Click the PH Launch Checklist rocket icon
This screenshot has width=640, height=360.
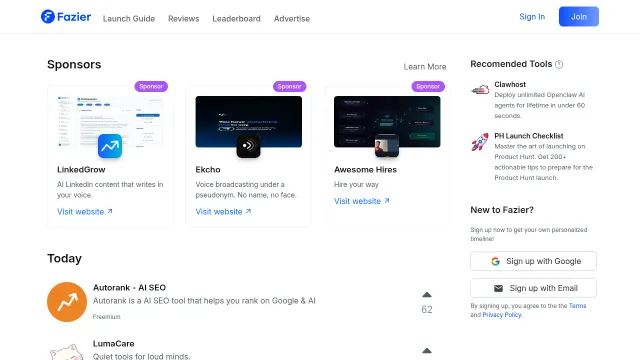480,142
